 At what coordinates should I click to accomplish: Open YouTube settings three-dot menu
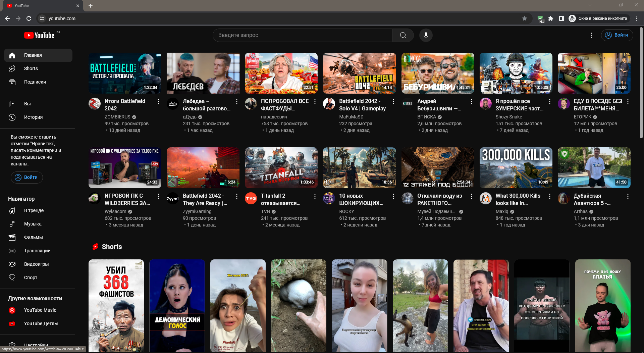pos(592,35)
